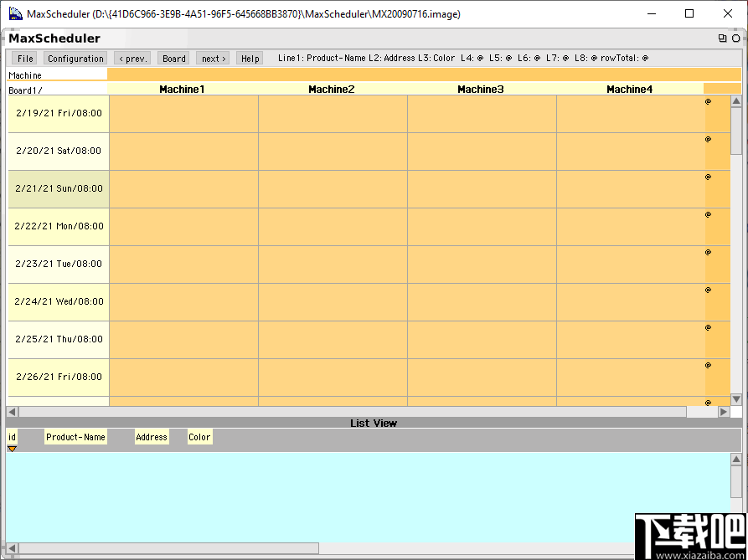Screen dimensions: 748x560
Task: Click the @ icon on the 2/21/21 Sun row
Action: [708, 177]
